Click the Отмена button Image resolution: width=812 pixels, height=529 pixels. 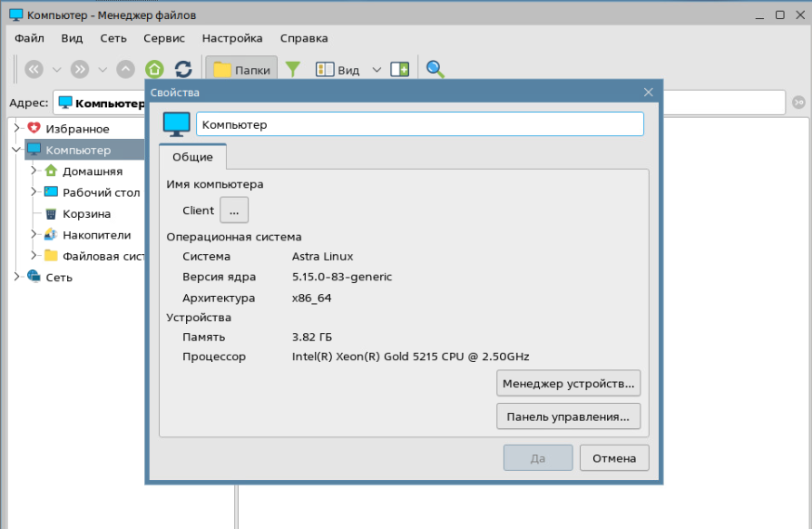click(614, 458)
